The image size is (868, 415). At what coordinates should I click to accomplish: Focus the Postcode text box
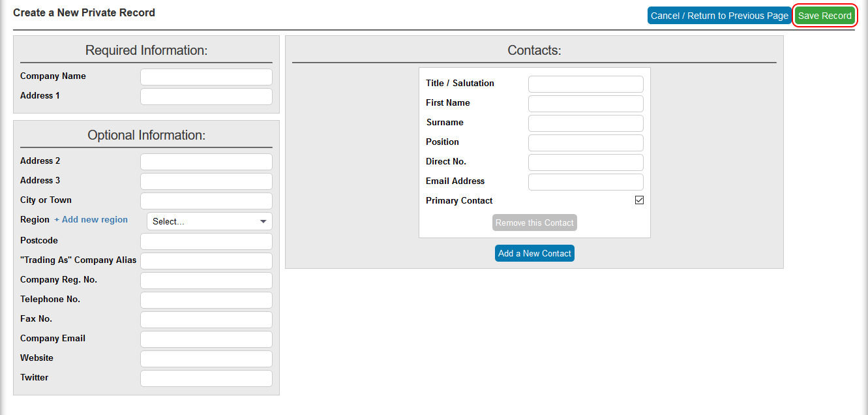pos(206,241)
